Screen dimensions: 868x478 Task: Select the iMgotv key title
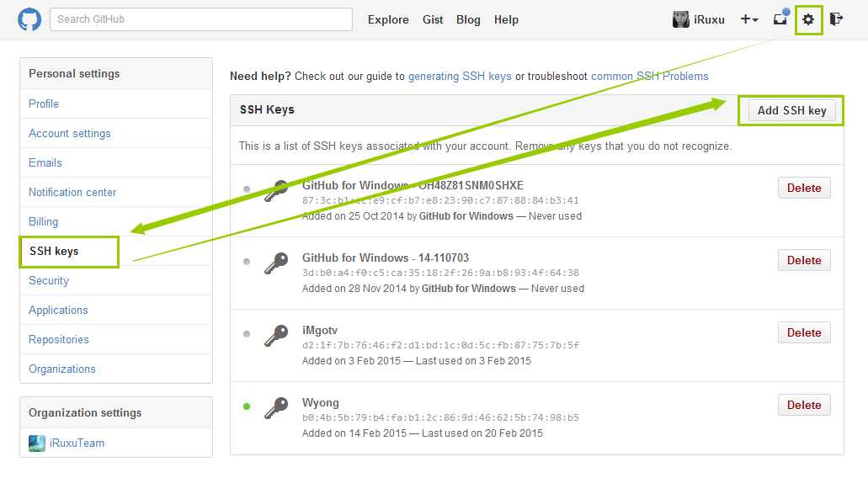(319, 330)
